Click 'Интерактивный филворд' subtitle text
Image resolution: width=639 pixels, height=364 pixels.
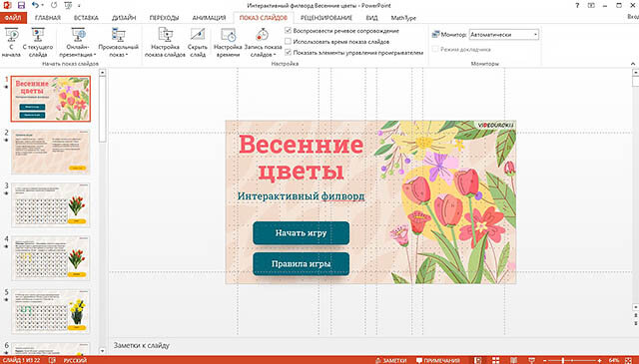pyautogui.click(x=302, y=196)
